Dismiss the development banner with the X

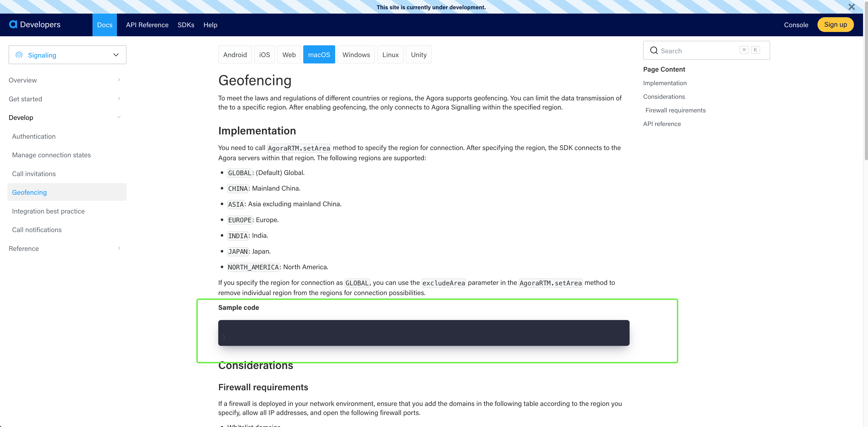(x=852, y=7)
